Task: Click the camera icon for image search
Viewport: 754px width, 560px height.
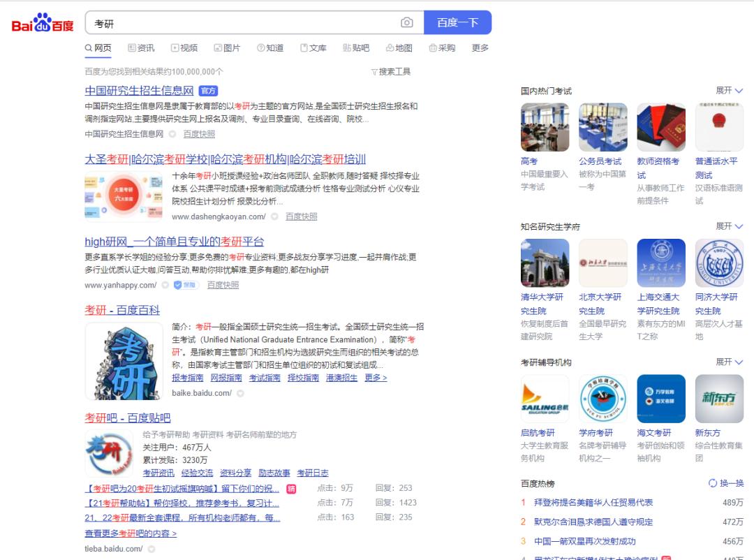Action: coord(407,22)
